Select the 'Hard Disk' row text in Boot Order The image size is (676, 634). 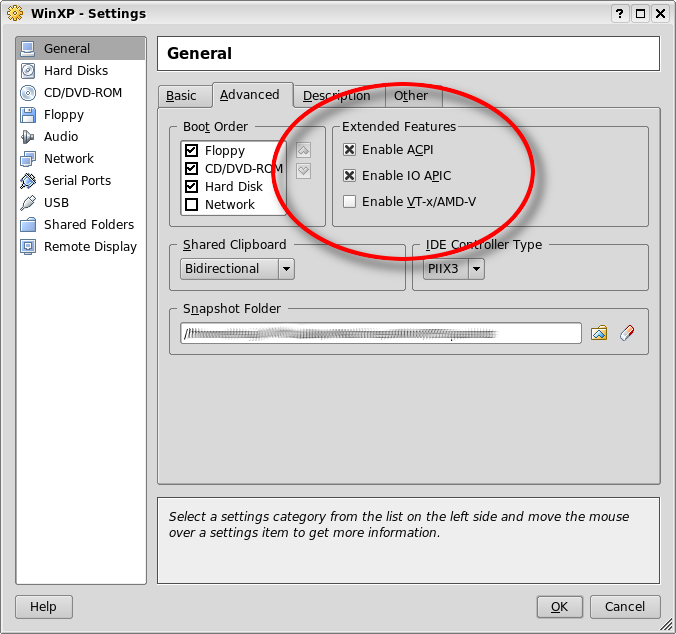(234, 187)
